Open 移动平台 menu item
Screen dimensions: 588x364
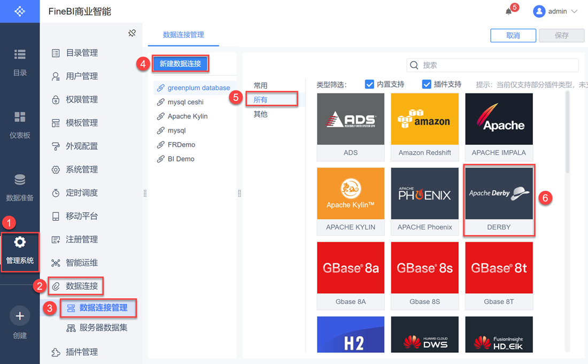point(75,216)
